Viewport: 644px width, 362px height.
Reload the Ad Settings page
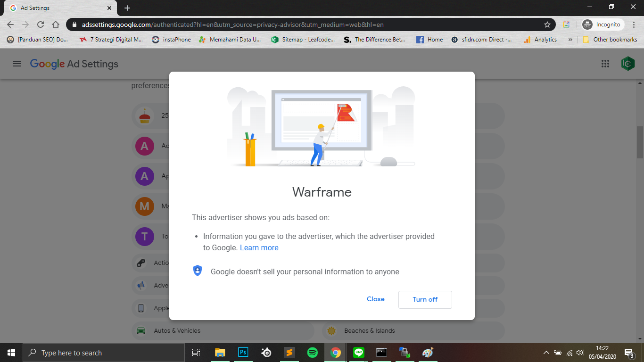tap(41, 25)
